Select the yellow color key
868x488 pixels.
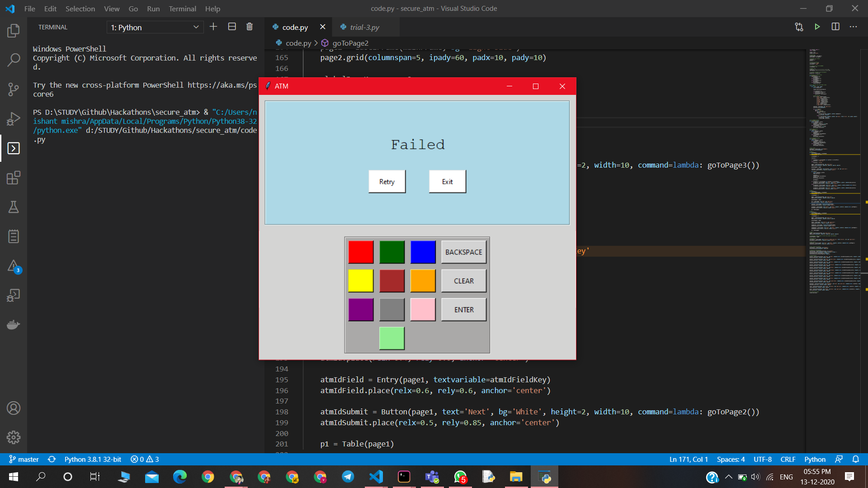(361, 281)
